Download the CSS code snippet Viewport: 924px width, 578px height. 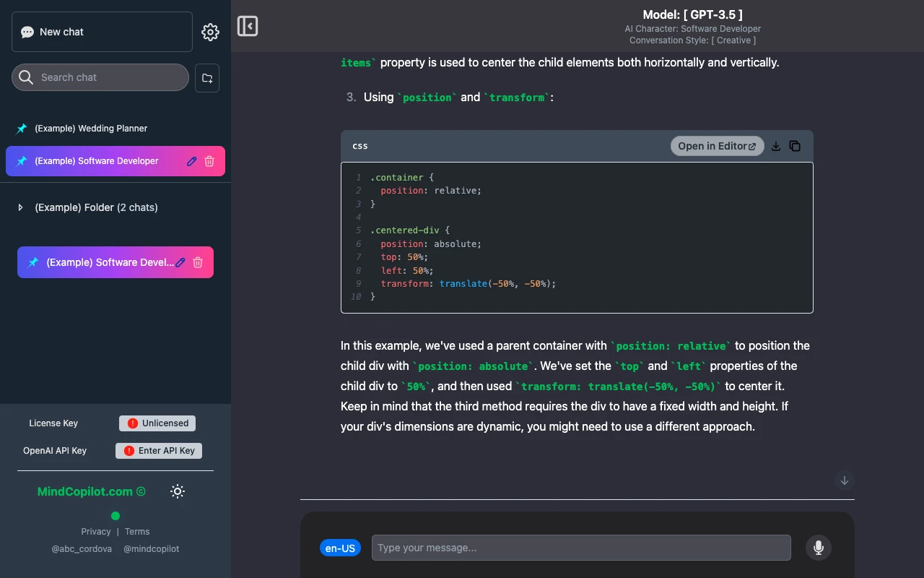click(776, 145)
